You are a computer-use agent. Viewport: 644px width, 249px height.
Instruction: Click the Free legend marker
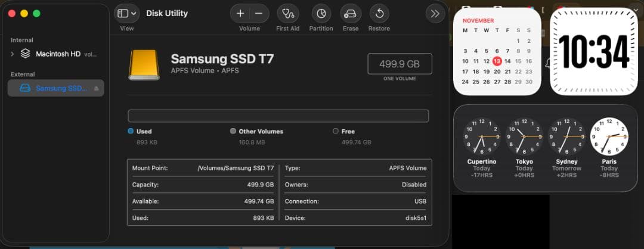coord(336,131)
